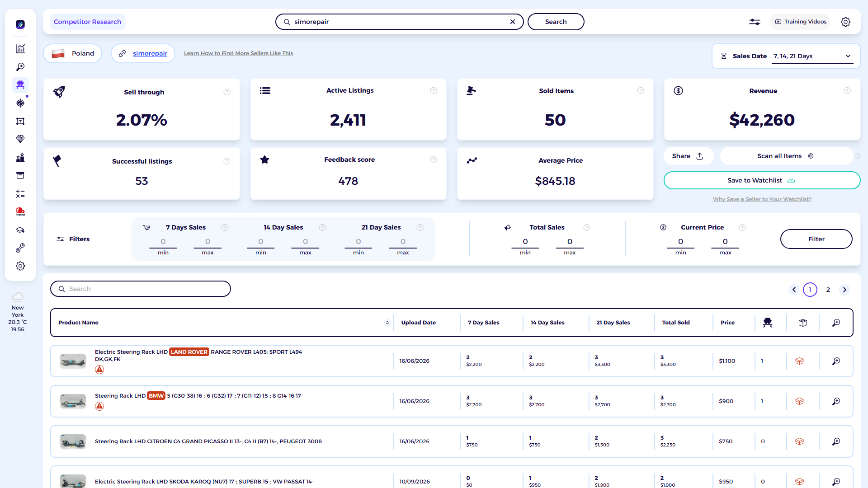Screen dimensions: 868x488
Task: Open Land Rover steering rack thumbnail
Action: point(73,361)
